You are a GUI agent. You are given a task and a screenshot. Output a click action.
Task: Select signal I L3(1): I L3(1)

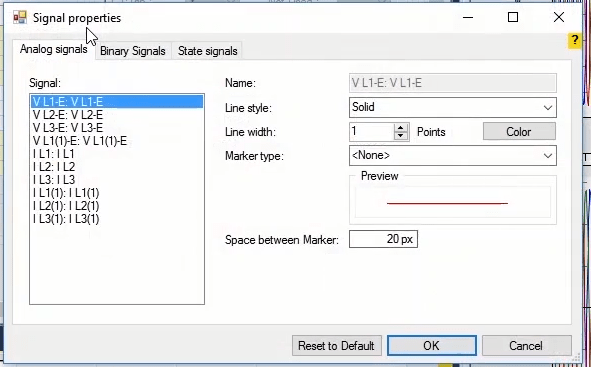[x=117, y=219]
